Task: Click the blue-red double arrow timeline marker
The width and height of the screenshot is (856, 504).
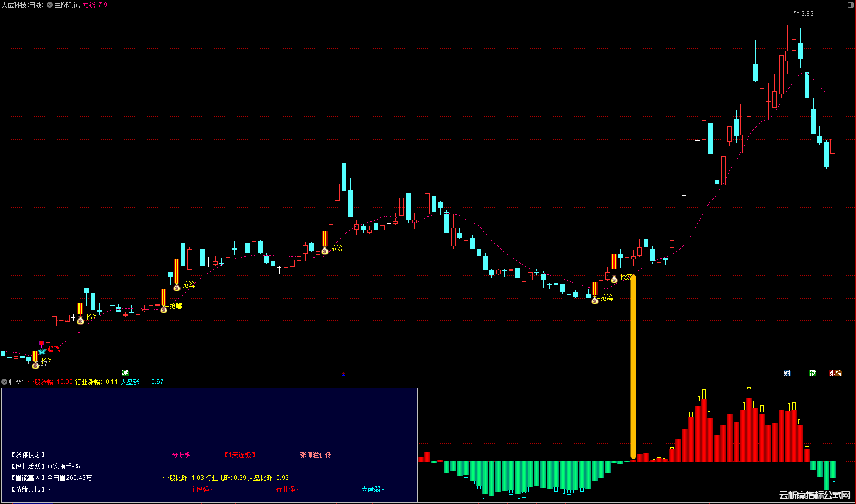Action: point(343,374)
